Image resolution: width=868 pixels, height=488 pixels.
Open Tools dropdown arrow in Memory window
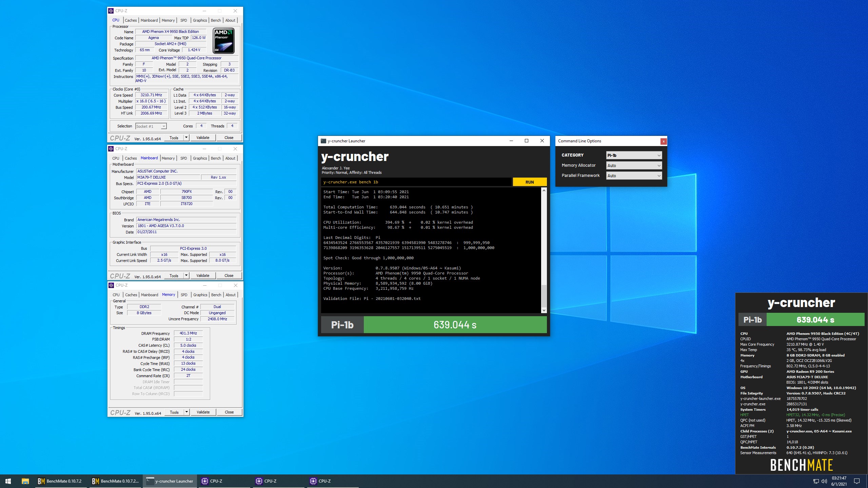point(186,412)
